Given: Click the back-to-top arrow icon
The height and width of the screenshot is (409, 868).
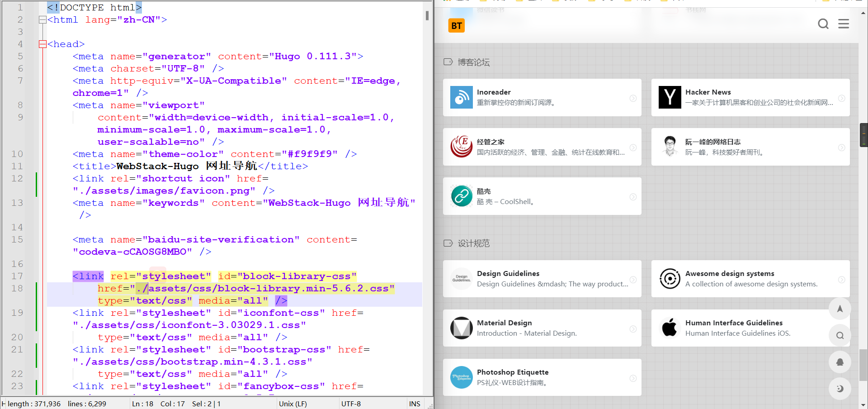Looking at the screenshot, I should 840,309.
